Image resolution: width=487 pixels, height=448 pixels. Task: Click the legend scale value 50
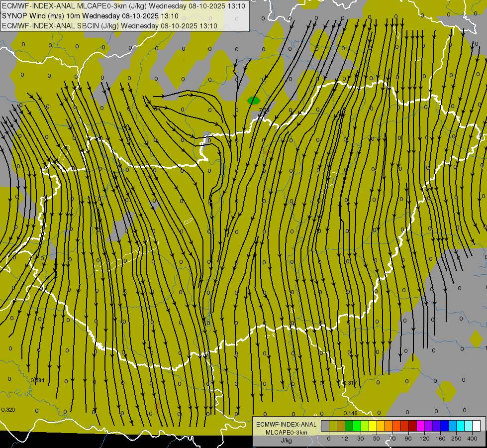tap(377, 439)
